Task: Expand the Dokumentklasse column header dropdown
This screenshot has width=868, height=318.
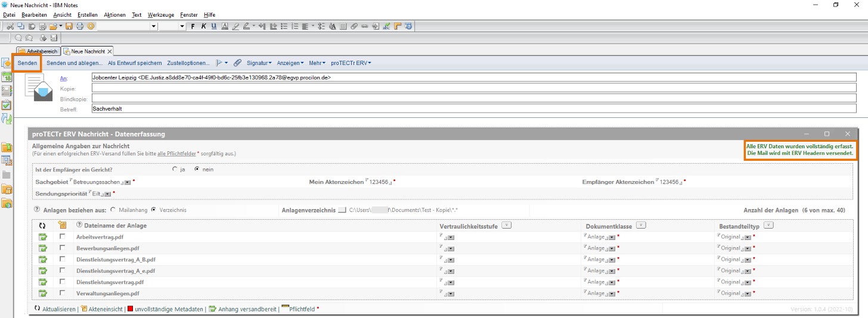Action: 640,225
